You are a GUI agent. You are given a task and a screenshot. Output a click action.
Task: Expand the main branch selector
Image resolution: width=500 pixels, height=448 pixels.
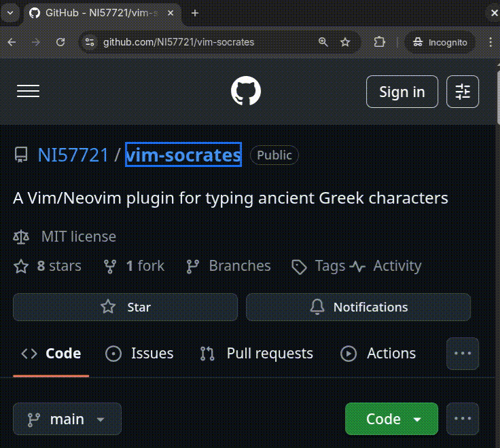click(67, 419)
